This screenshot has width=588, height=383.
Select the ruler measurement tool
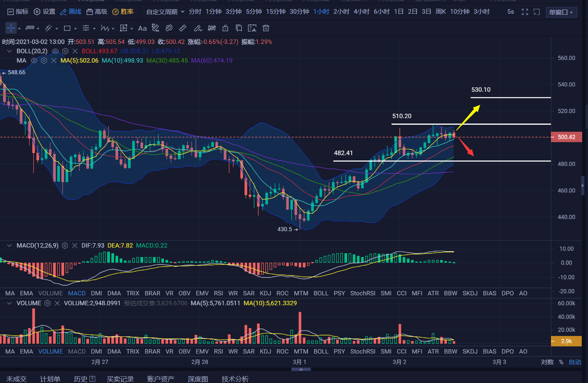coord(183,28)
